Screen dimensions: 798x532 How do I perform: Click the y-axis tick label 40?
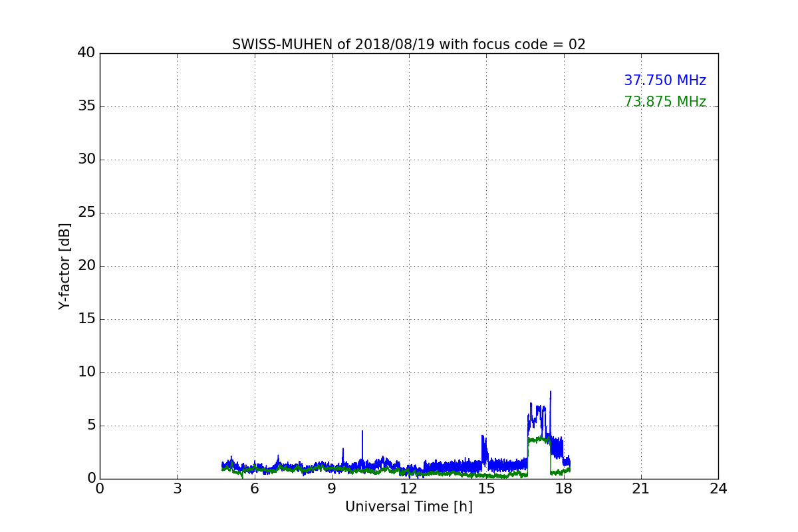86,53
